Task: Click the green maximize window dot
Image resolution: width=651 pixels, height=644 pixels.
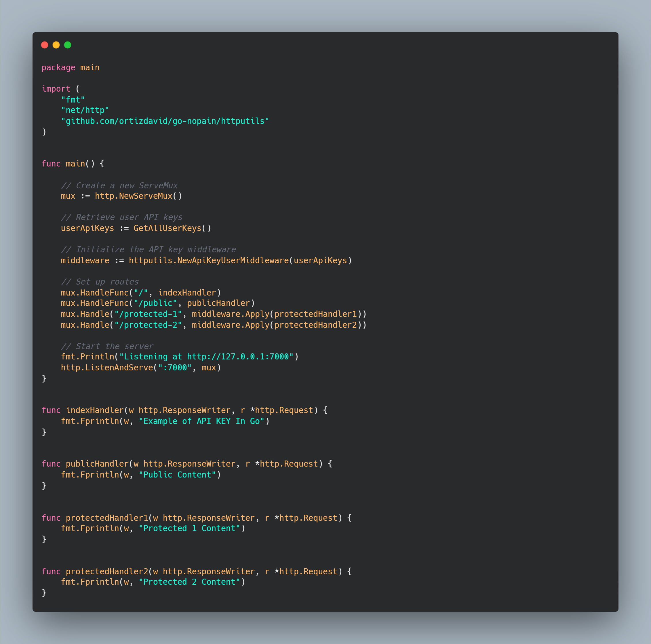Action: (68, 45)
